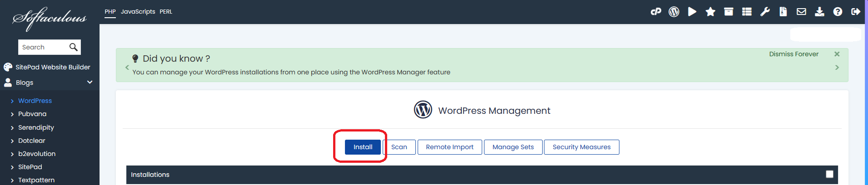Click the download import icon

pos(819,12)
